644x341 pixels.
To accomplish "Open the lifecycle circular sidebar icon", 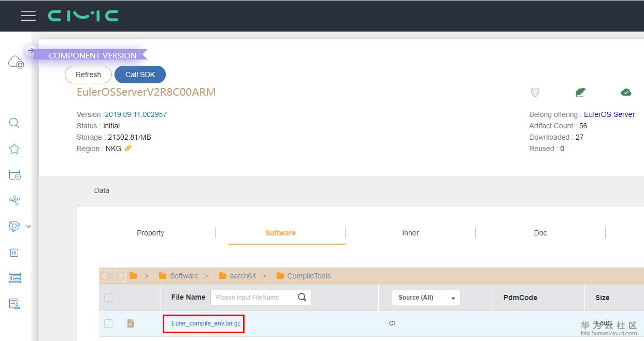I will [15, 226].
